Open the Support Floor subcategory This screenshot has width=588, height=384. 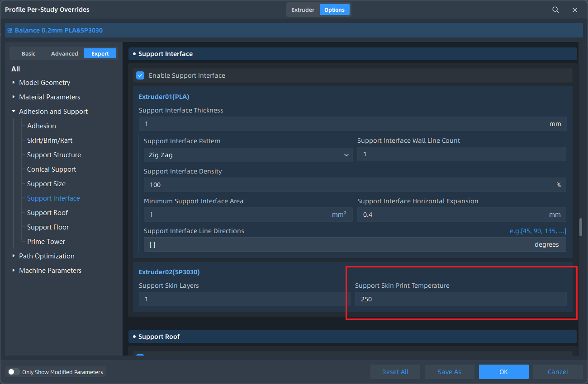(x=48, y=227)
